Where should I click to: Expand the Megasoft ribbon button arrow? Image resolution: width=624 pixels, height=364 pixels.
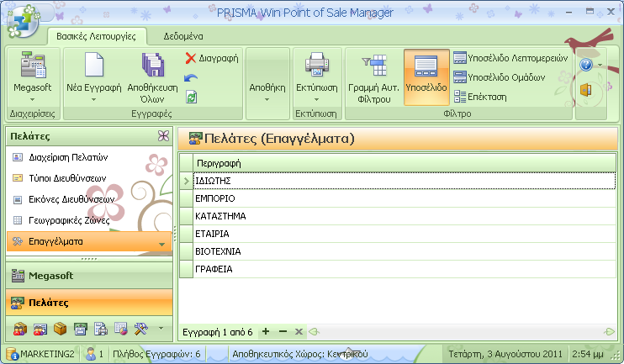[33, 99]
